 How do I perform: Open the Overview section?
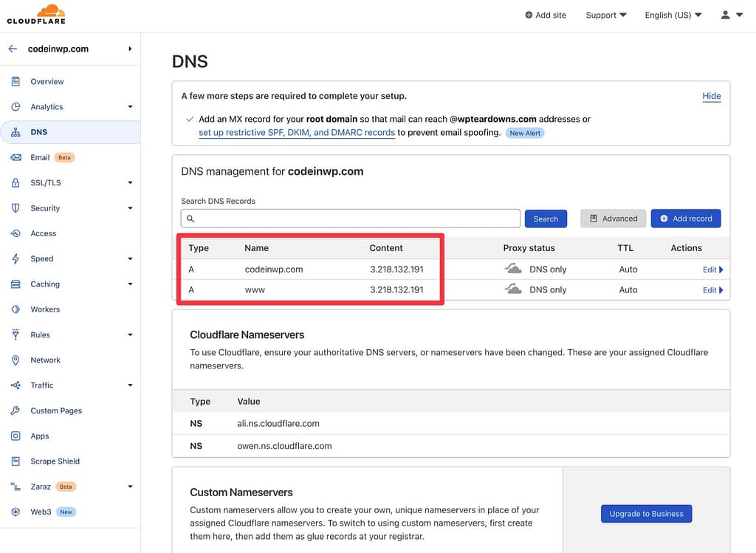click(x=46, y=81)
